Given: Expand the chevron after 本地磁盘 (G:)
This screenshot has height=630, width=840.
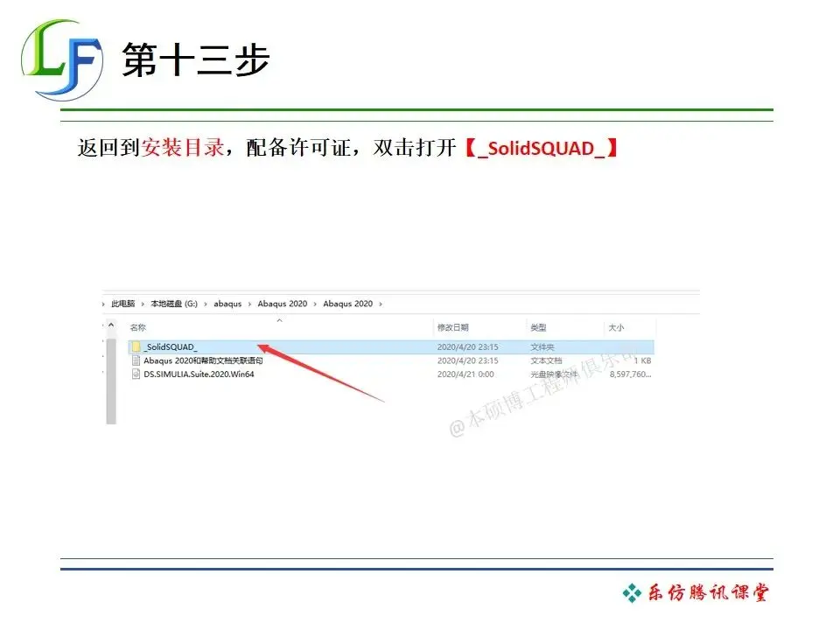Looking at the screenshot, I should click(x=205, y=304).
